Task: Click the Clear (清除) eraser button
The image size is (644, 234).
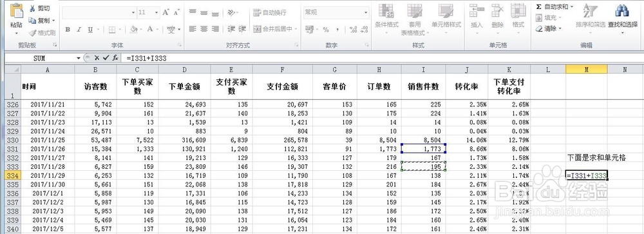Action: click(x=546, y=28)
